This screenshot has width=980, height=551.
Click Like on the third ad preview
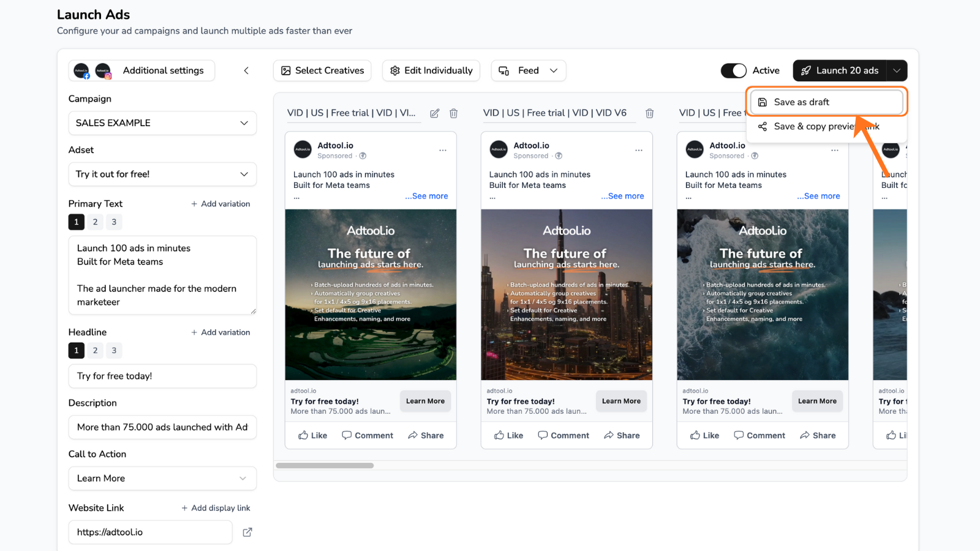point(704,435)
